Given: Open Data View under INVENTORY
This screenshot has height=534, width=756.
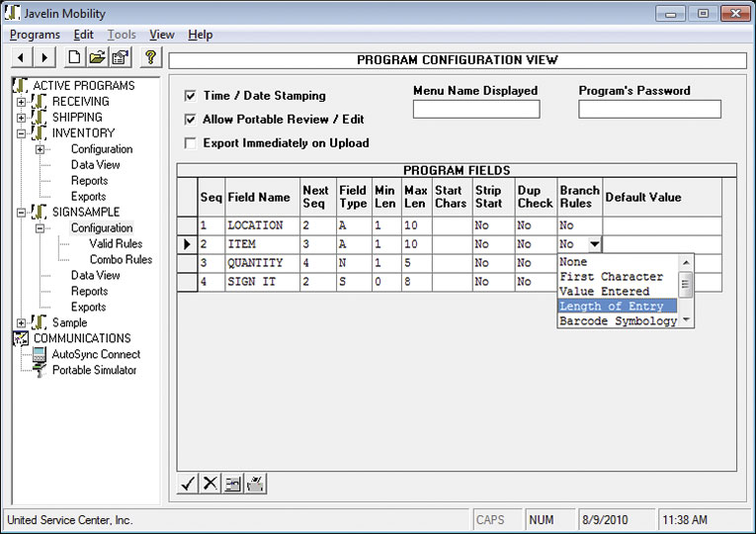Looking at the screenshot, I should coord(96,165).
